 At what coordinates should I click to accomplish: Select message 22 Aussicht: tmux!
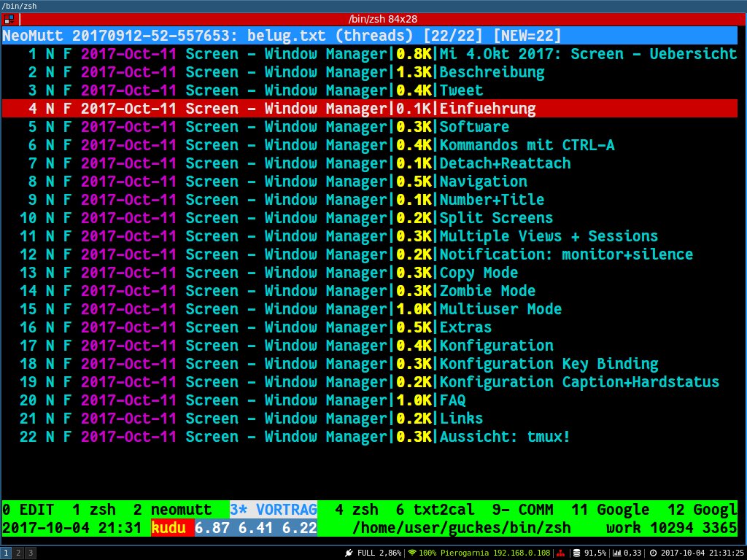(x=369, y=437)
